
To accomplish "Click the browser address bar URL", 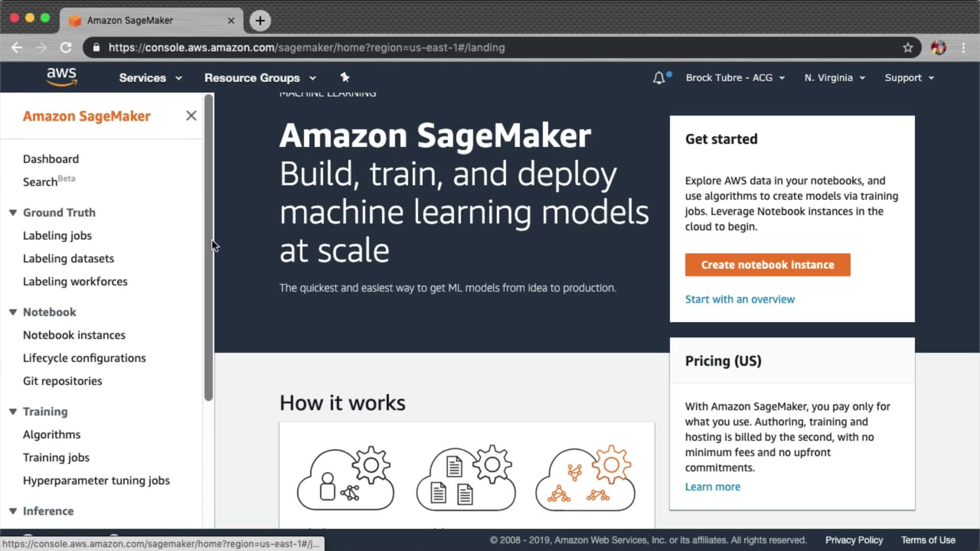I will [306, 47].
